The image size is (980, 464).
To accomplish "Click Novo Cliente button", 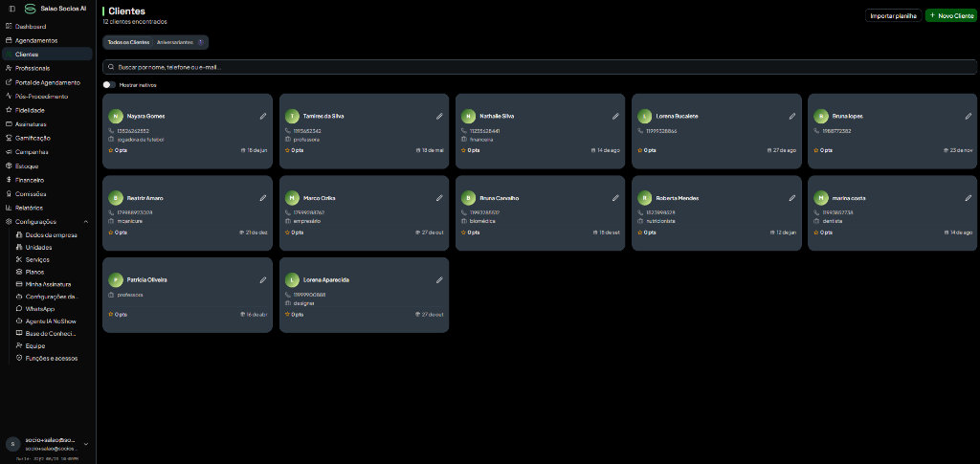I will [x=950, y=15].
